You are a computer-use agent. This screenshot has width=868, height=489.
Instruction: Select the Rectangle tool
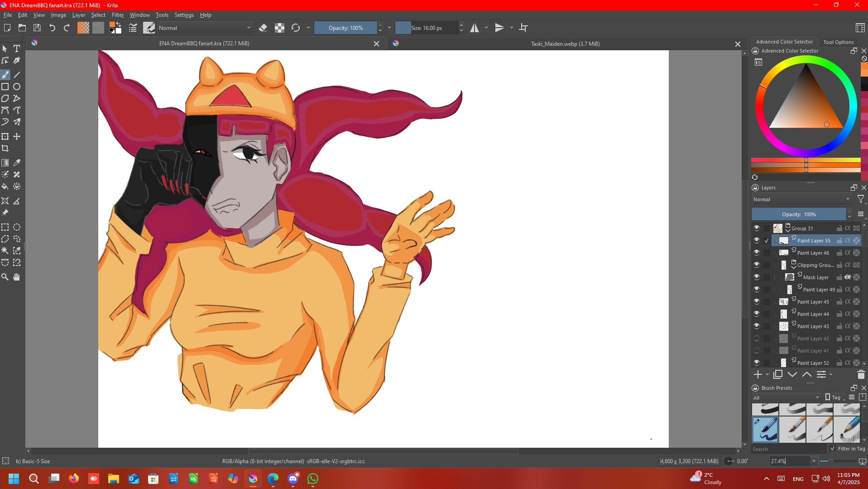click(5, 87)
